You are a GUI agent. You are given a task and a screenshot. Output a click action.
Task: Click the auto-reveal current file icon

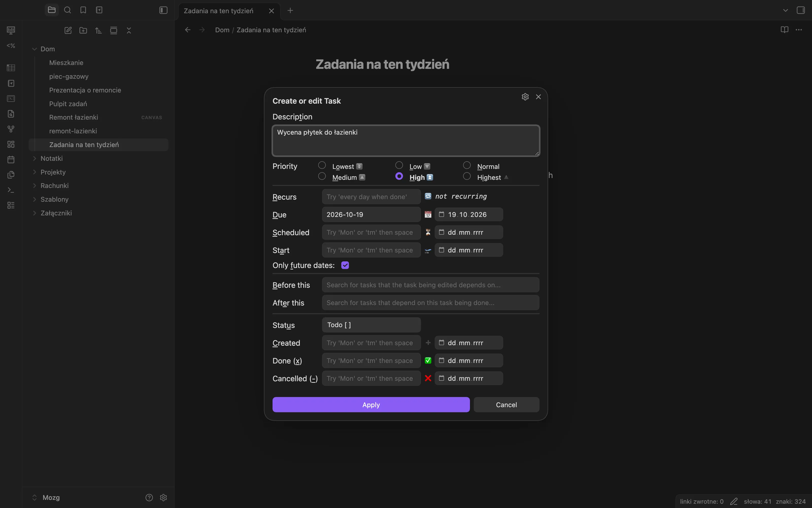tap(114, 30)
